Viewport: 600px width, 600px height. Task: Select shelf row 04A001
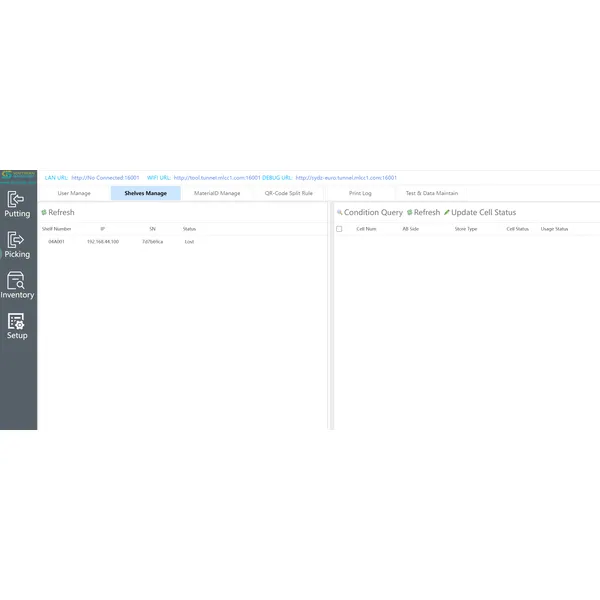pos(57,242)
